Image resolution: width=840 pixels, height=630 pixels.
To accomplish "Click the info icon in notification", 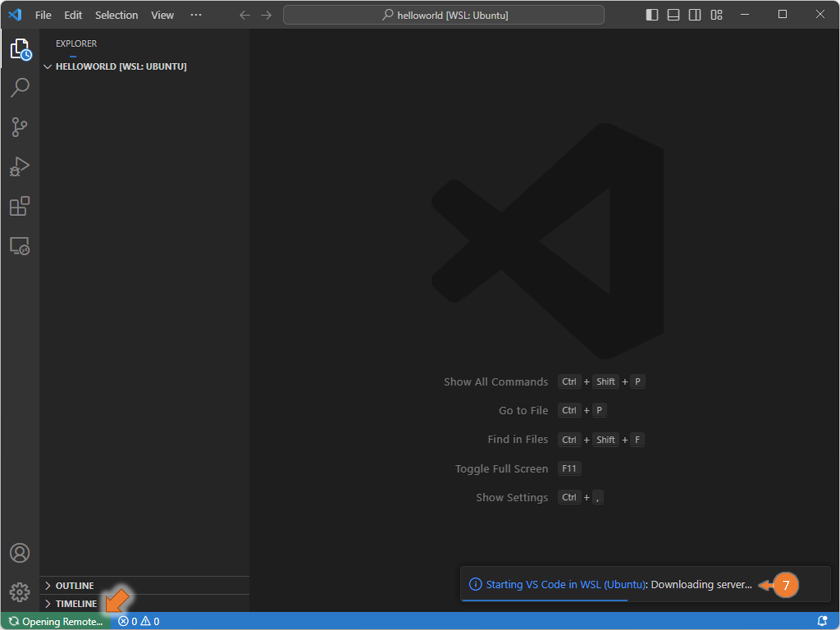I will coord(475,585).
